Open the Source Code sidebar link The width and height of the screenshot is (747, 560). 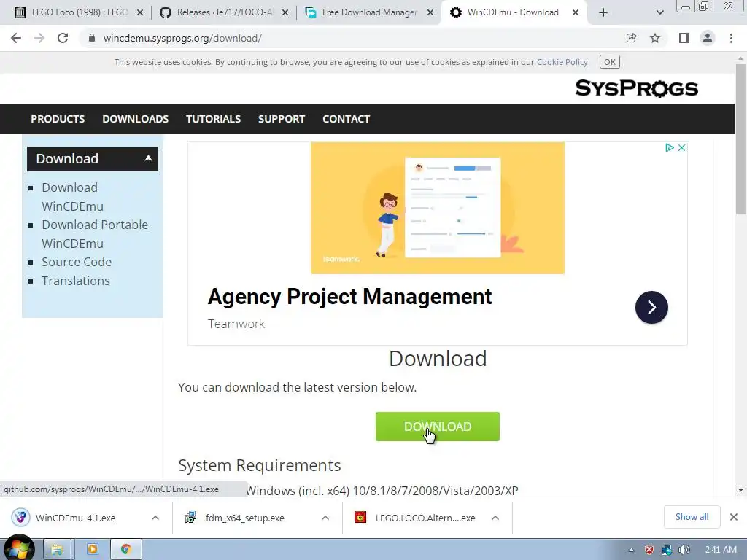pos(77,262)
